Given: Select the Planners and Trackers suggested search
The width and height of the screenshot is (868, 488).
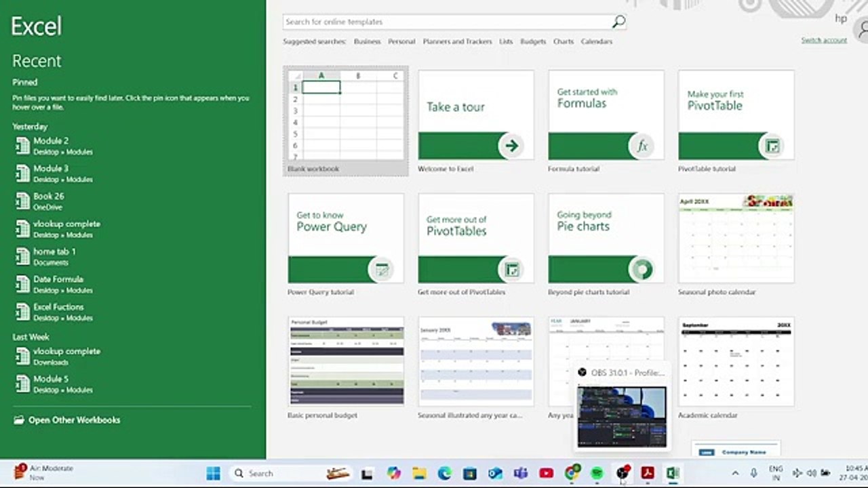Looking at the screenshot, I should tap(457, 41).
